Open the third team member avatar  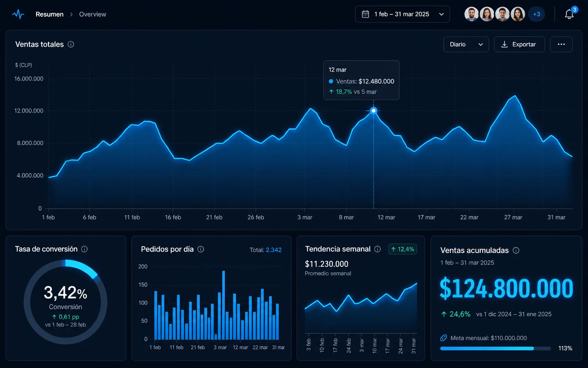point(502,14)
